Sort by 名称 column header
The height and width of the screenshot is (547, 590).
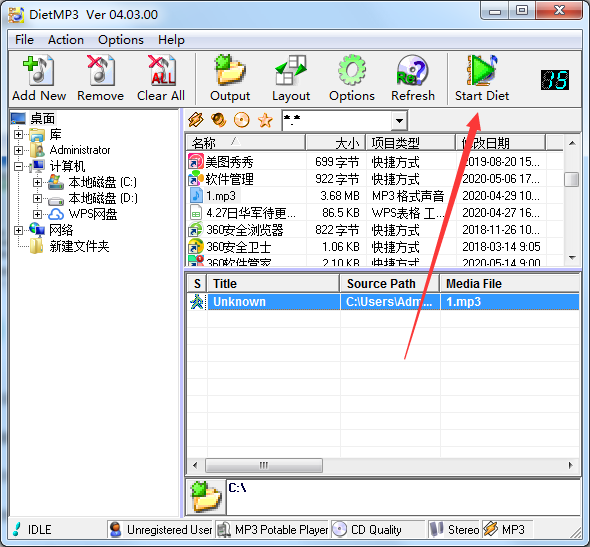pyautogui.click(x=246, y=143)
